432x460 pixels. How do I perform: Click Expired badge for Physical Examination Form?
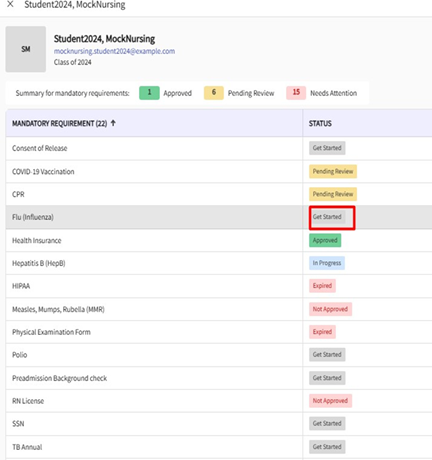tap(322, 332)
